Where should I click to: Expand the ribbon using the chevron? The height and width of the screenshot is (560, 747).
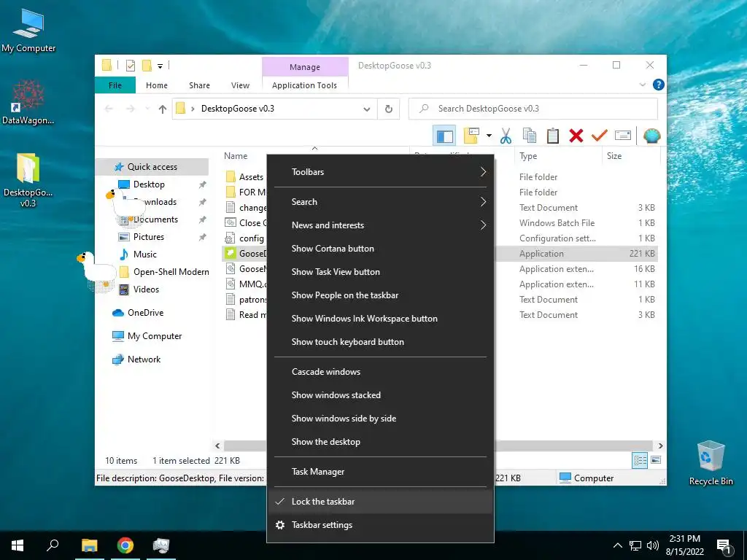point(643,85)
